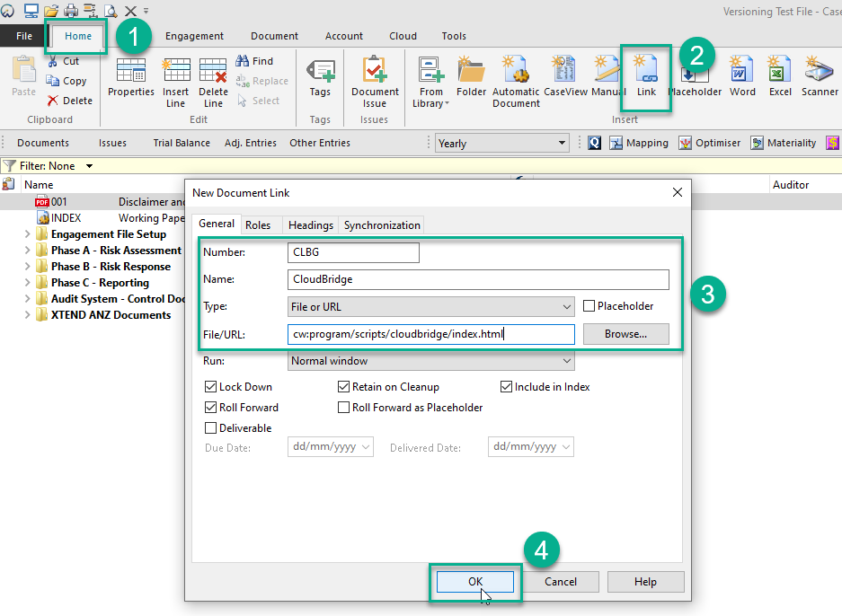Screen dimensions: 842x616
Task: Open the Materiality tool
Action: 784,143
